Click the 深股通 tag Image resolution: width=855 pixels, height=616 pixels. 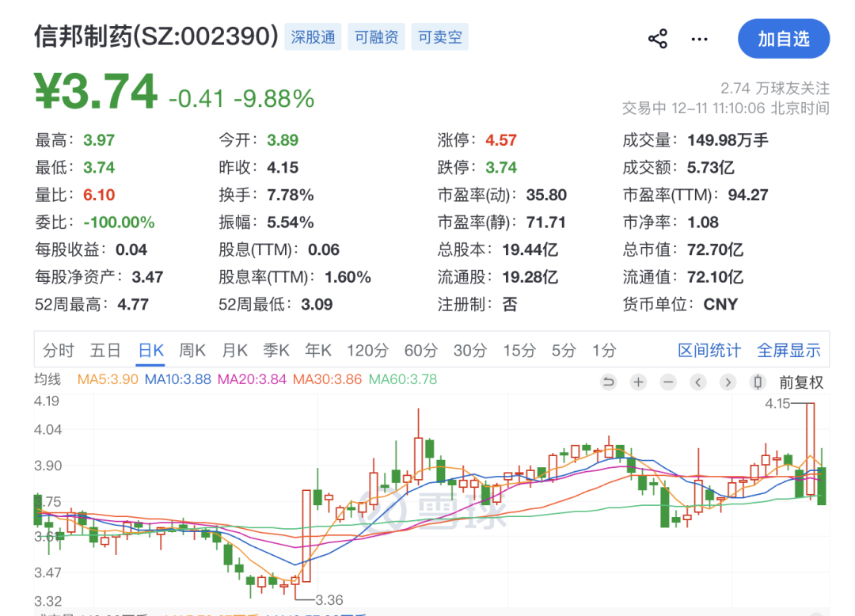click(x=313, y=37)
